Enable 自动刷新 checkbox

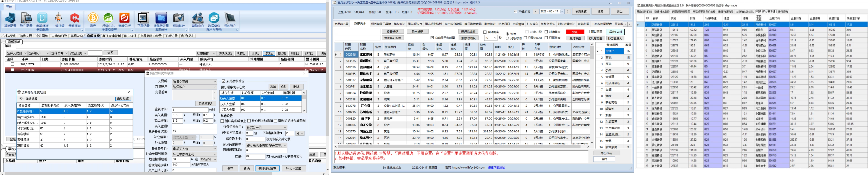point(485,32)
